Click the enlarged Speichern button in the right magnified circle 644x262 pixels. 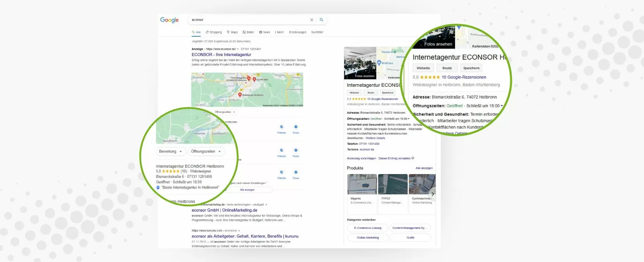click(x=471, y=68)
